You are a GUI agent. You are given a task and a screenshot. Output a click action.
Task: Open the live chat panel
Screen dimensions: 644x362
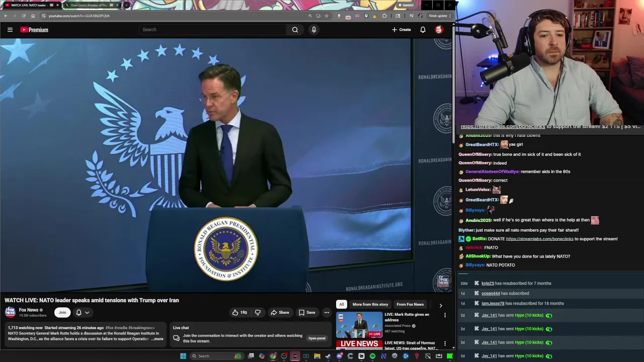point(317,338)
